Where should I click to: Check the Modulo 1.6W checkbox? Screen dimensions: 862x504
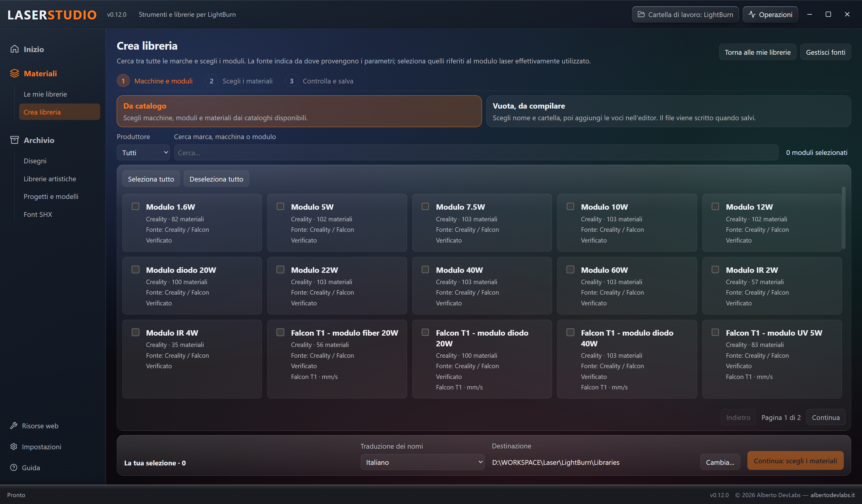[x=136, y=206]
